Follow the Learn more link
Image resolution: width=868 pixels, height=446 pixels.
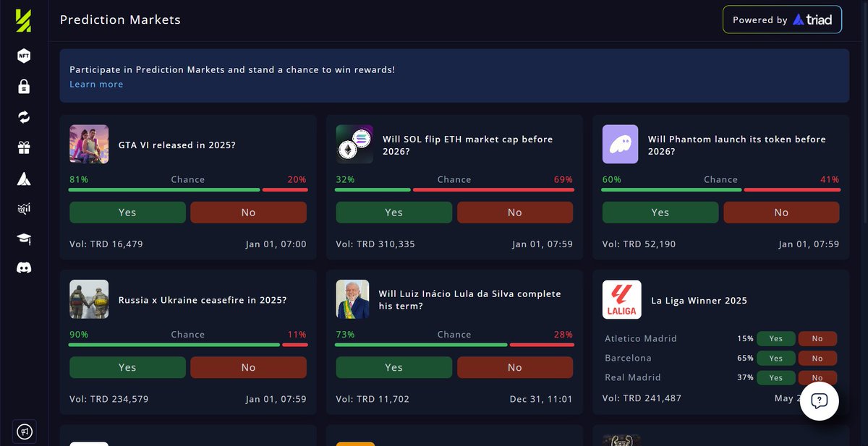point(96,85)
